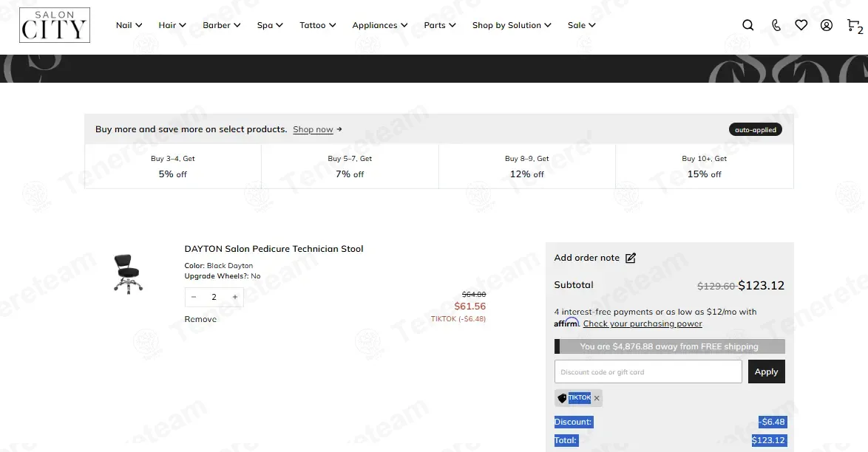The width and height of the screenshot is (868, 452).
Task: Click the free shipping progress bar
Action: click(670, 346)
